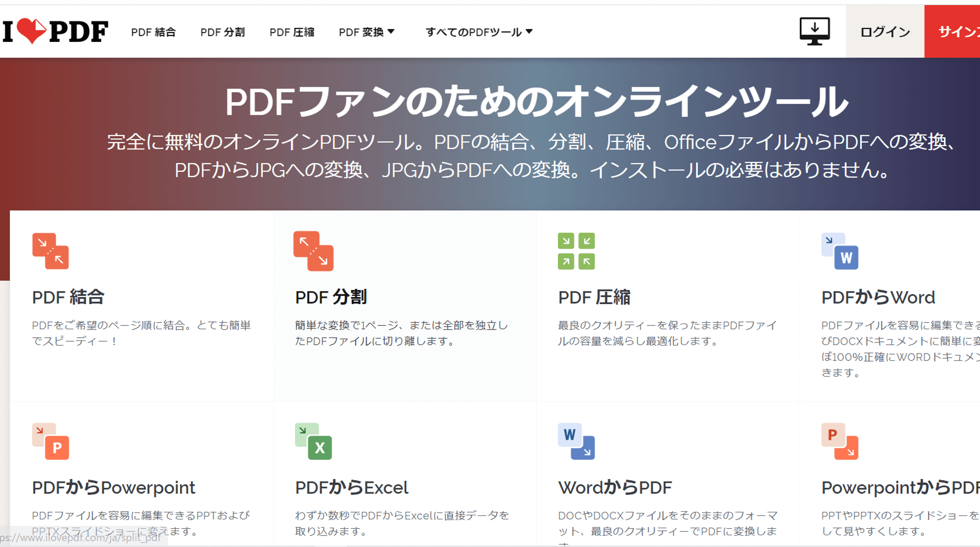This screenshot has width=980, height=547.
Task: Click the PDFからWord icon
Action: (840, 251)
